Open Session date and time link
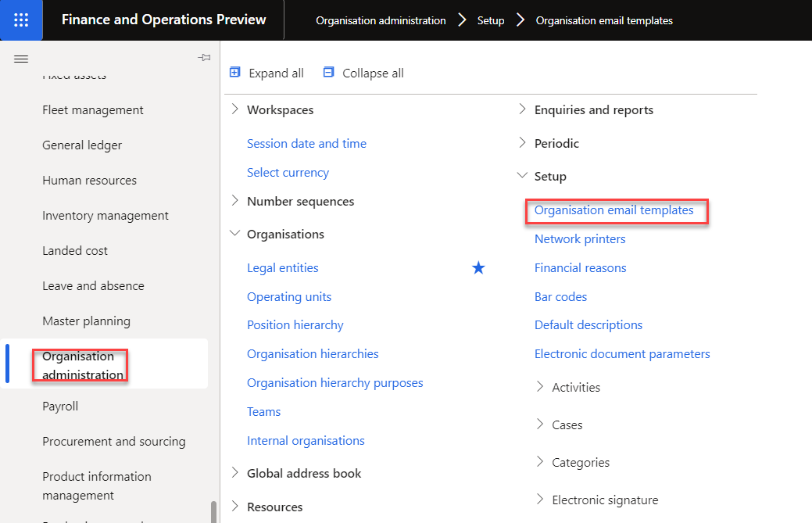 click(306, 143)
